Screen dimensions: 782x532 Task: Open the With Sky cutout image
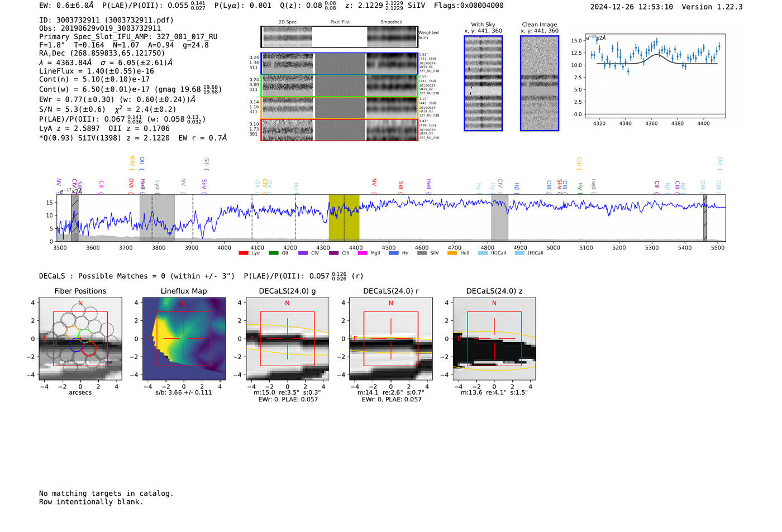pyautogui.click(x=483, y=83)
